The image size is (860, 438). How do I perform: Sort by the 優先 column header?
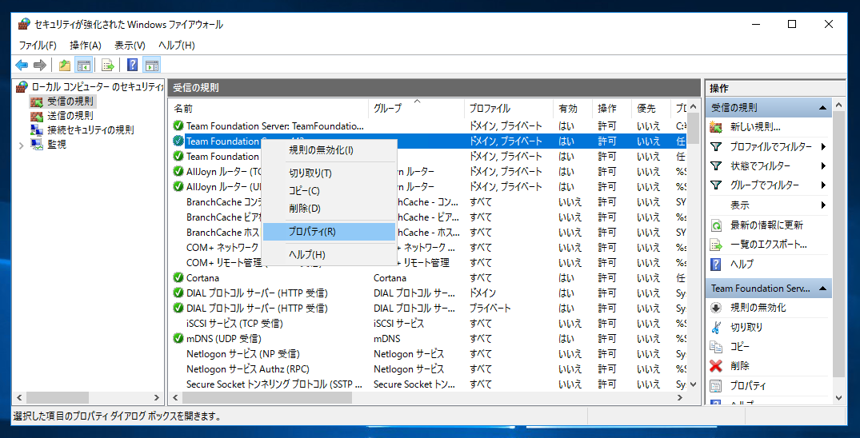click(x=650, y=109)
